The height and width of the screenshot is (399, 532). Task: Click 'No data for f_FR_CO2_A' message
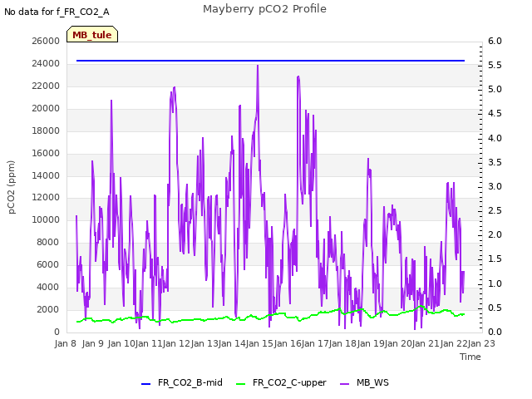[57, 12]
